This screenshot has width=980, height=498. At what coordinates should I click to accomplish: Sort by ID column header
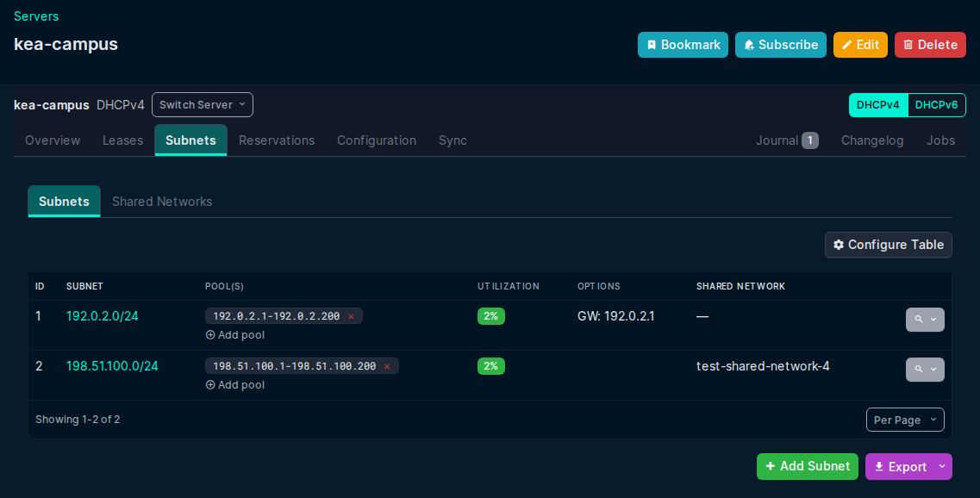coord(40,286)
